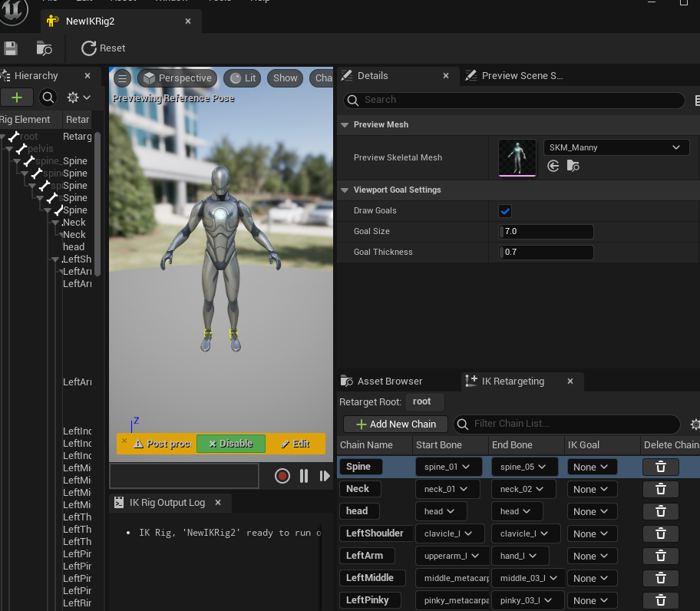Open SKM_Manny skeletal mesh dropdown
This screenshot has height=611, width=700.
[616, 147]
